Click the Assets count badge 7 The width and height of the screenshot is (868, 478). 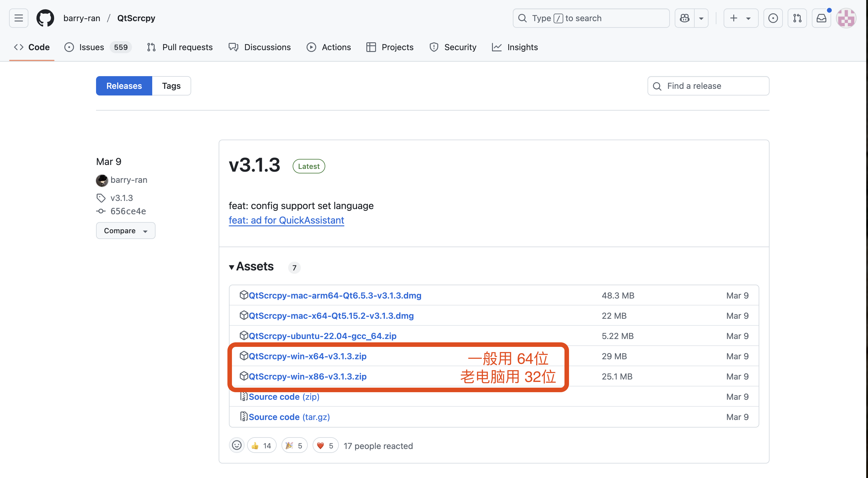point(294,268)
